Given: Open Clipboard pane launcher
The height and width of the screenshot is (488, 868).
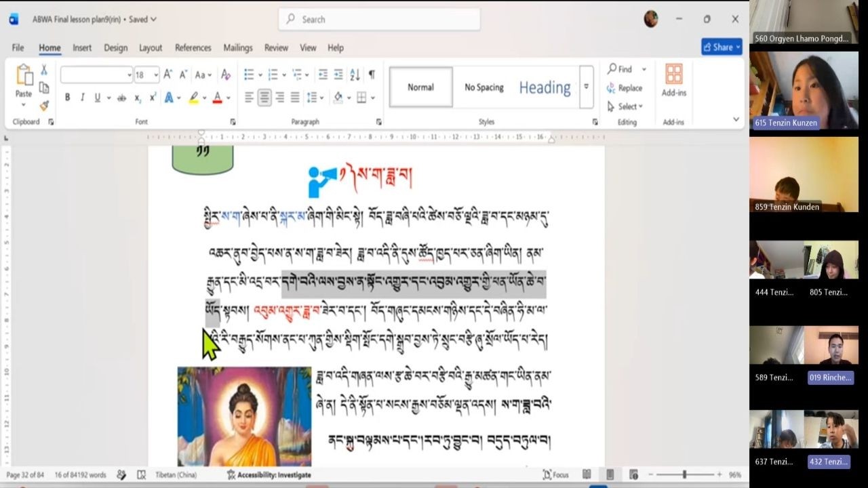Looking at the screenshot, I should [51, 122].
